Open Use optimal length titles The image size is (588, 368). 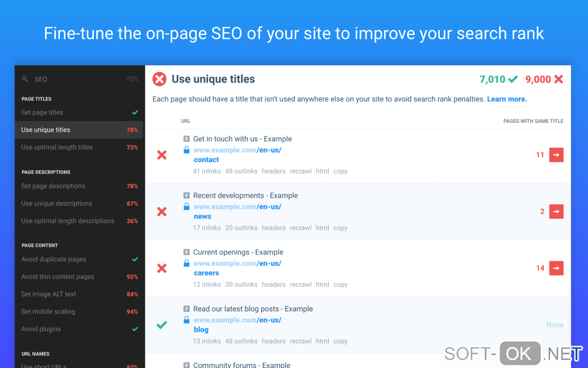(x=79, y=147)
